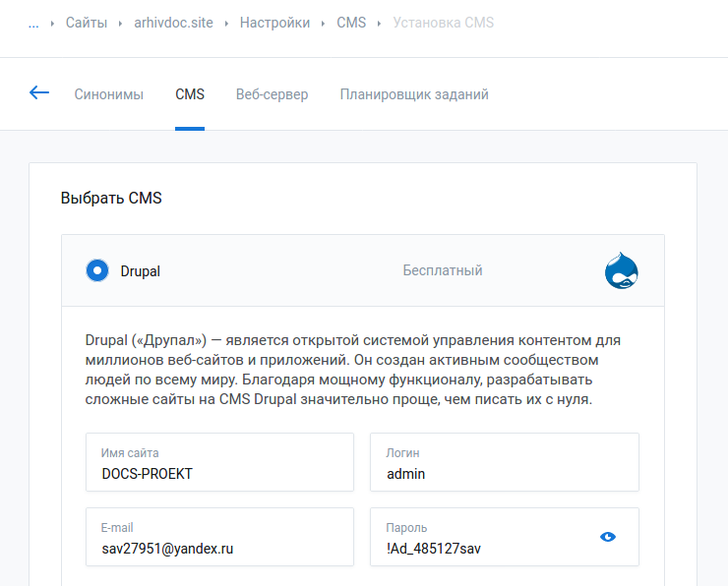Click the Пароль input field

pos(505,537)
